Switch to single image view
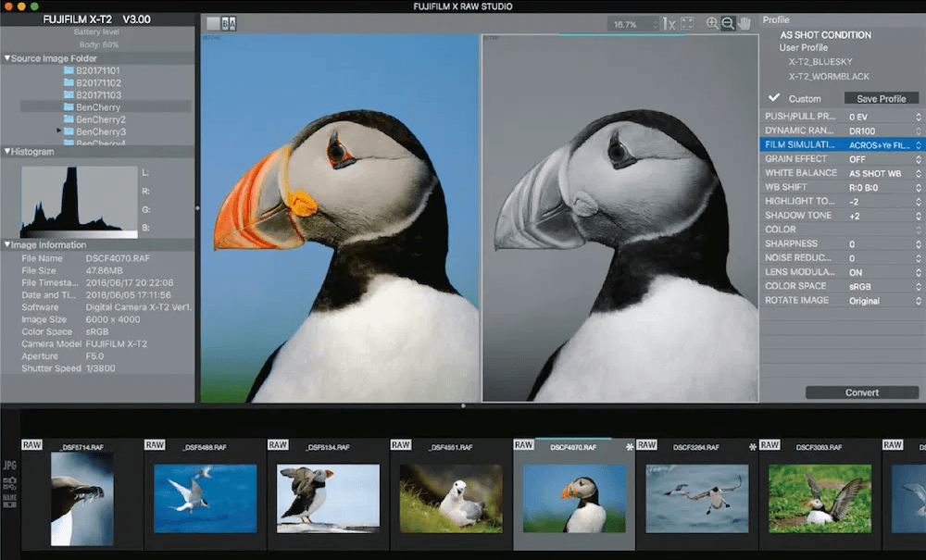Screen dimensions: 926x560 (x=213, y=24)
